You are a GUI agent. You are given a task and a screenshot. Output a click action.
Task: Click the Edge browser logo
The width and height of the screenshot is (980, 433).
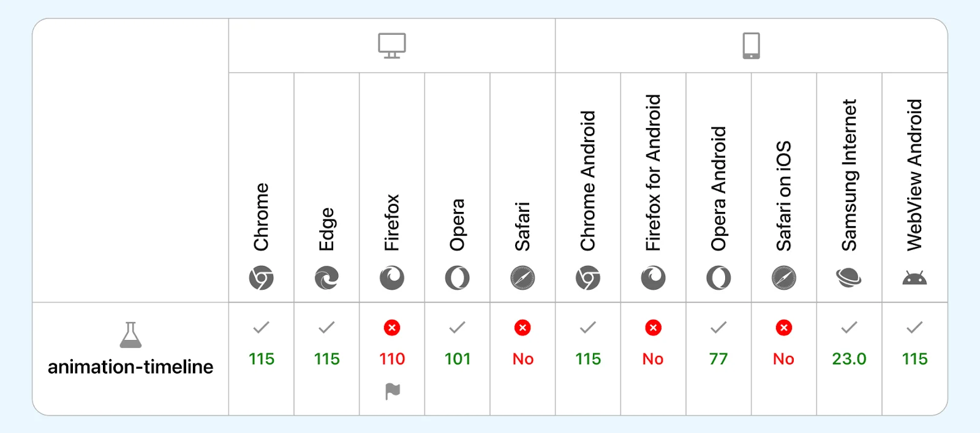point(326,278)
